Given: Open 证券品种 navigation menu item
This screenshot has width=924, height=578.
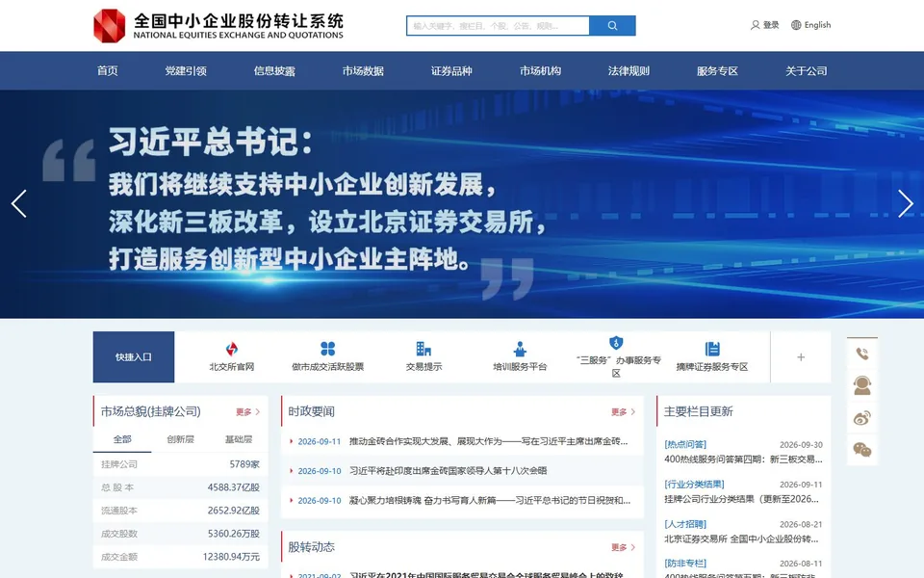Looking at the screenshot, I should click(x=451, y=70).
